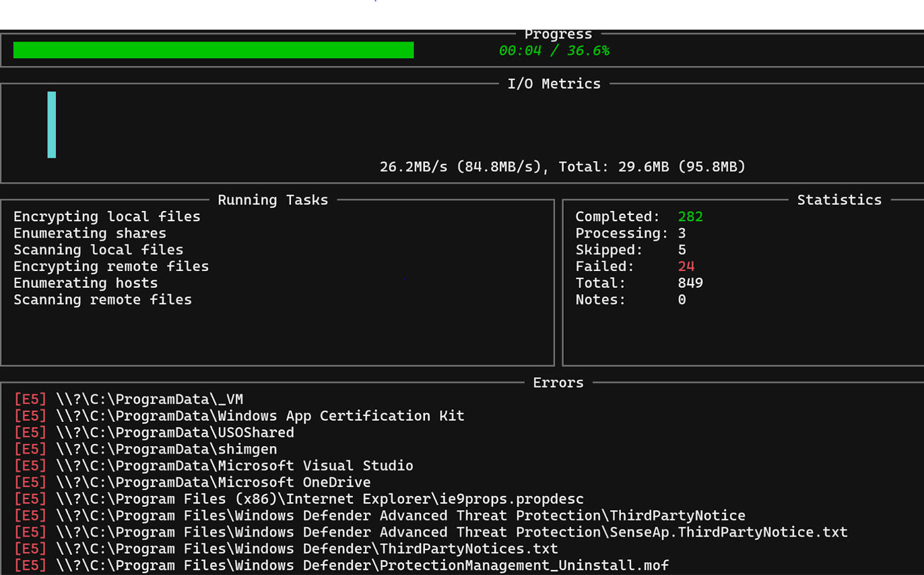924x575 pixels.
Task: Select the Scanning remote files entry
Action: (x=102, y=299)
